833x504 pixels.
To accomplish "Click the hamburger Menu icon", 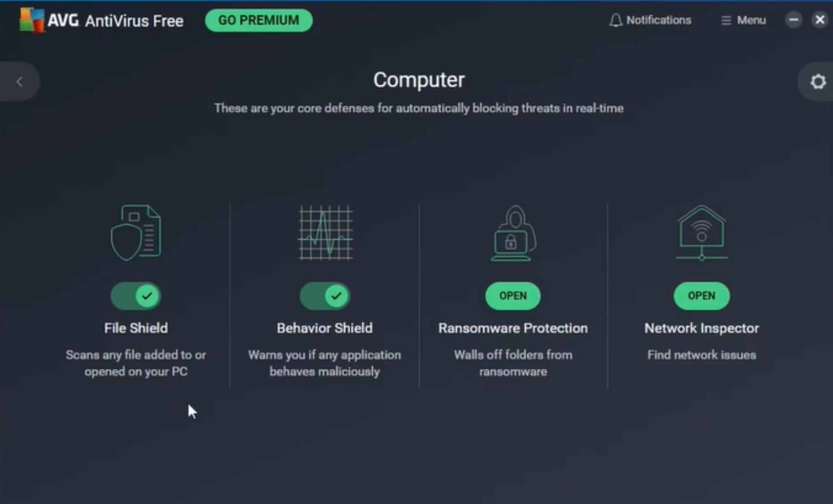I will (726, 20).
